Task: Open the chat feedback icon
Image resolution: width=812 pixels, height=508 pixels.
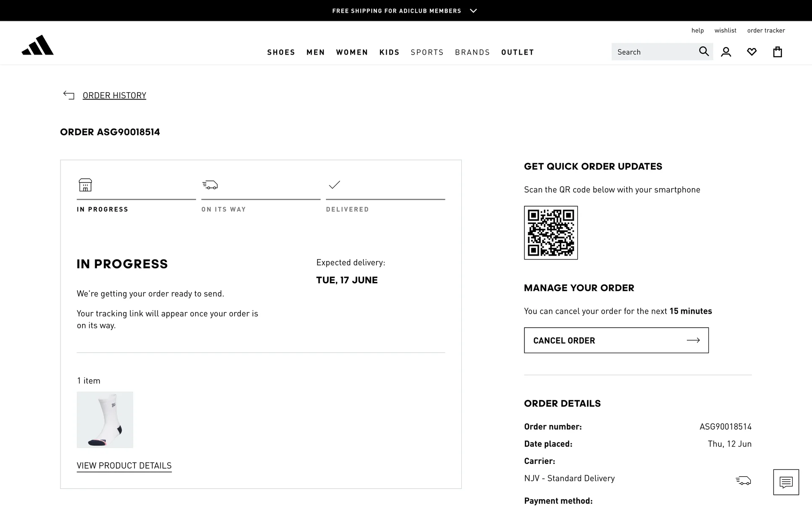Action: [x=786, y=482]
